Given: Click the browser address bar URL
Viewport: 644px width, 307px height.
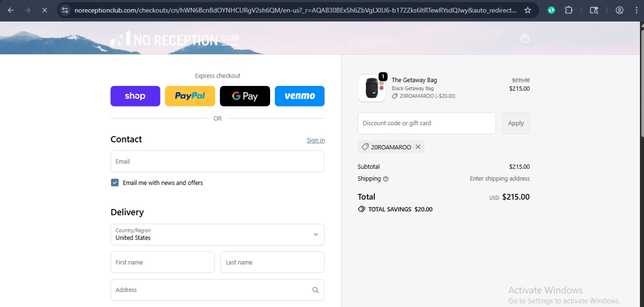Looking at the screenshot, I should coord(295,10).
